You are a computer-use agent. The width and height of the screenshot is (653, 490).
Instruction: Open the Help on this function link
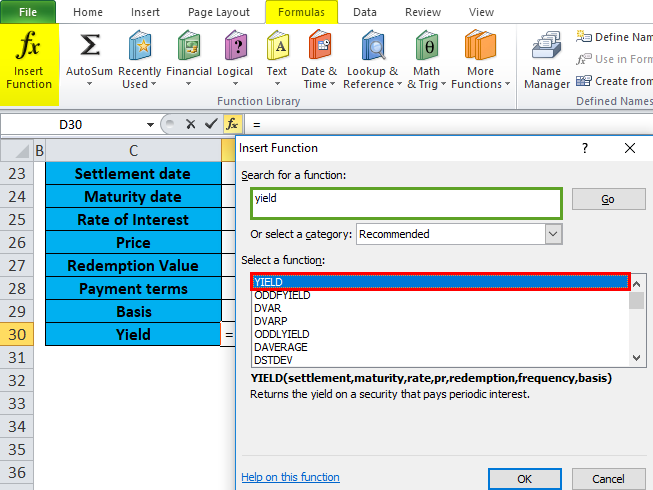coord(290,477)
